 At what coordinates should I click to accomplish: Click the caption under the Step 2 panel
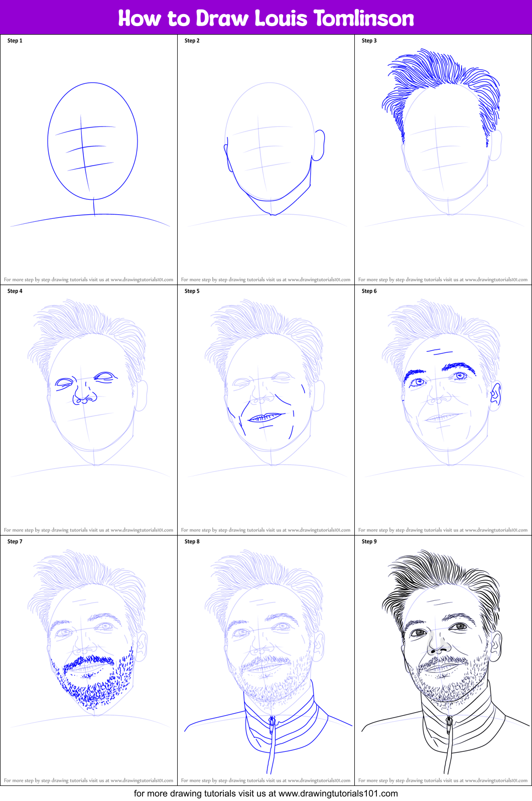266,280
